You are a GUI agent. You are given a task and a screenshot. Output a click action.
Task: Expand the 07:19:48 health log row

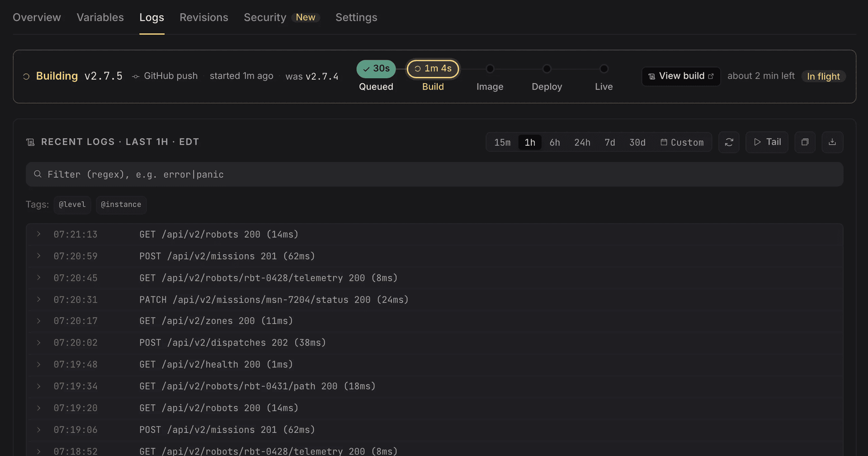coord(39,364)
